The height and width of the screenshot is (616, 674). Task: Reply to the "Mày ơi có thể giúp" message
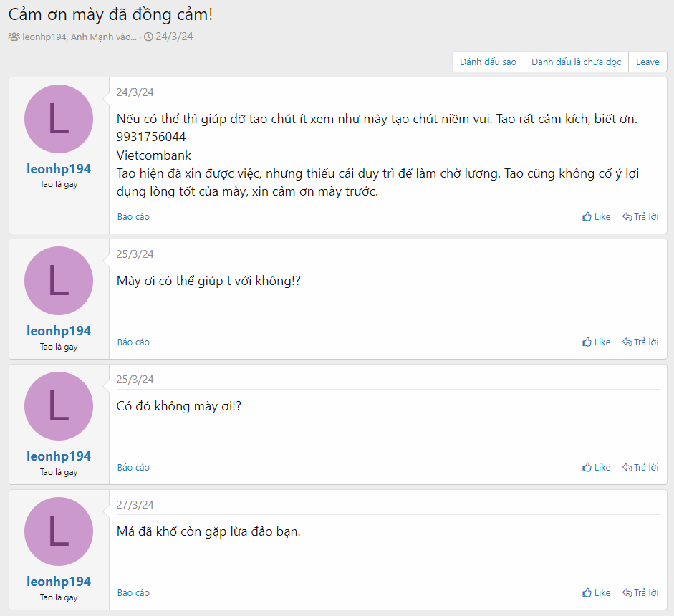pos(640,342)
